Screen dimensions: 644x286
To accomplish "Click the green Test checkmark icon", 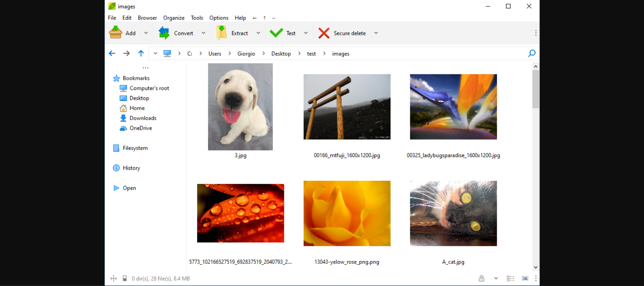I will (x=276, y=33).
